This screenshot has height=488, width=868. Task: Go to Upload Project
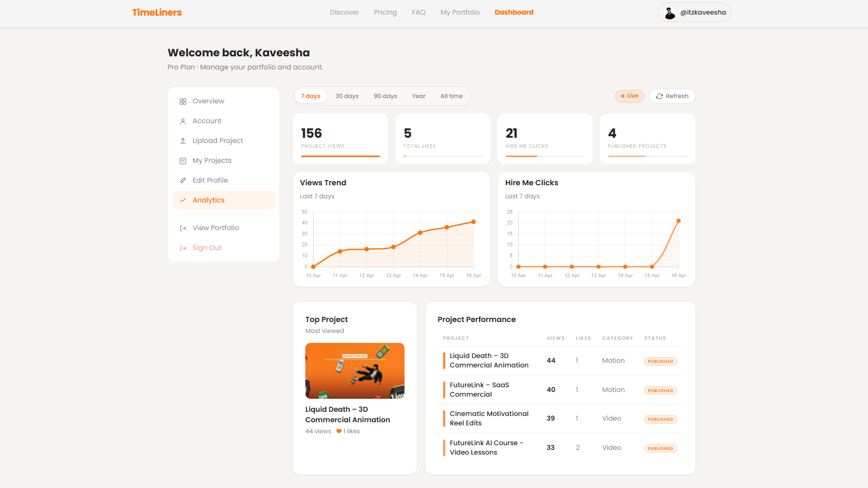coord(223,141)
